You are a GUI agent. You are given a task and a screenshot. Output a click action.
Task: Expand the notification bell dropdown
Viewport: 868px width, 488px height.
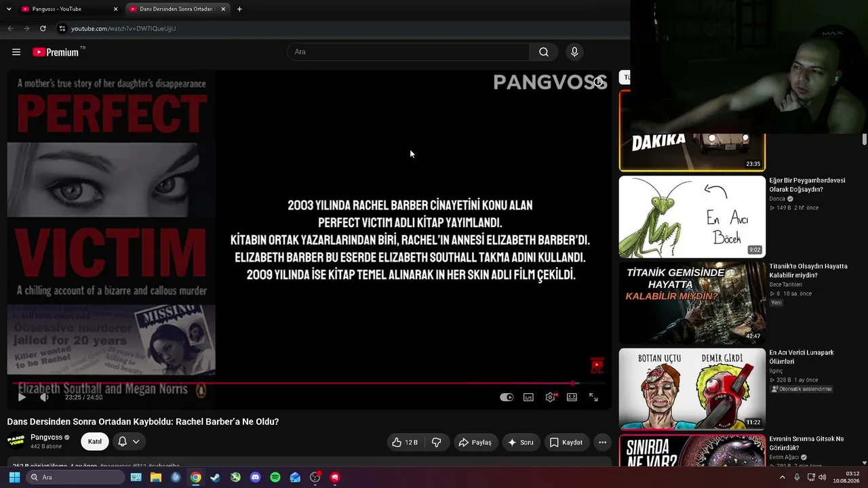[129, 442]
